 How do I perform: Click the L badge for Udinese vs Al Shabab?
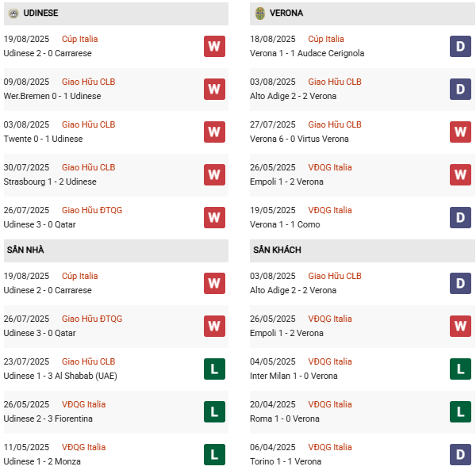click(214, 369)
